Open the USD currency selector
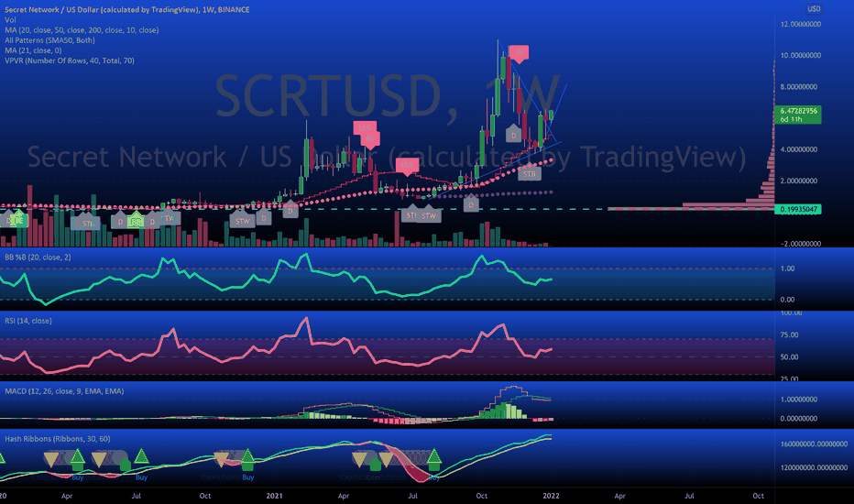The height and width of the screenshot is (504, 854). click(x=814, y=9)
